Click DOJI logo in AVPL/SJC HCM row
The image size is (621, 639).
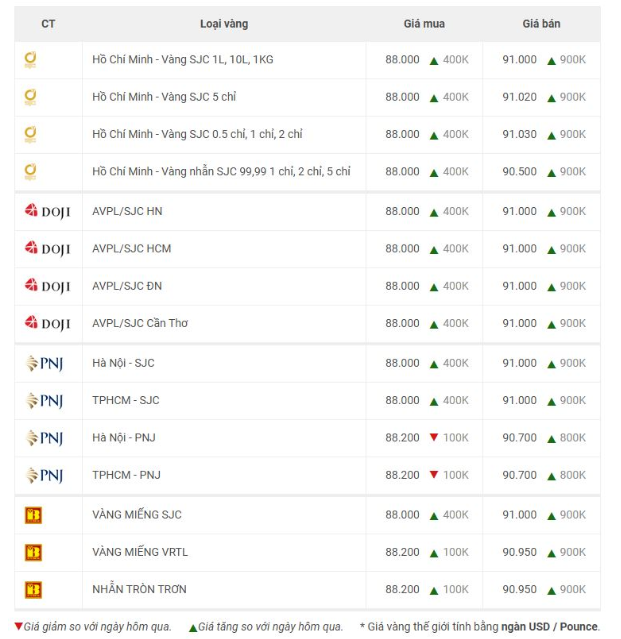pyautogui.click(x=47, y=249)
